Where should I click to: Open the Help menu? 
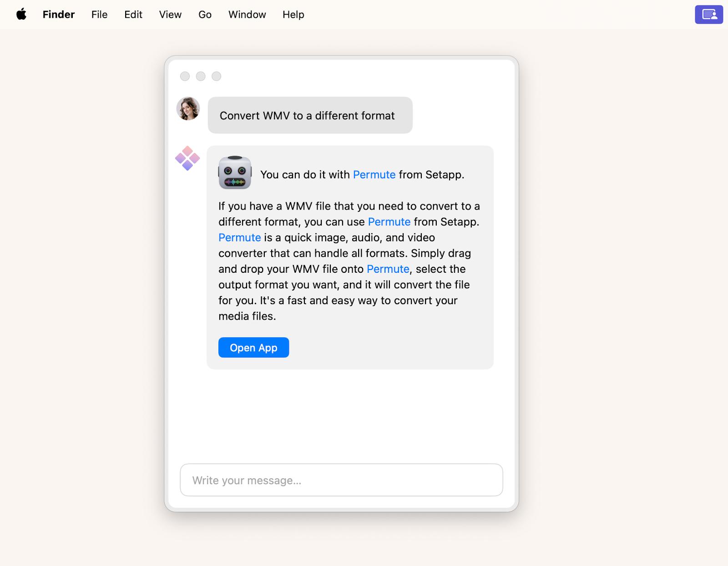click(x=293, y=15)
